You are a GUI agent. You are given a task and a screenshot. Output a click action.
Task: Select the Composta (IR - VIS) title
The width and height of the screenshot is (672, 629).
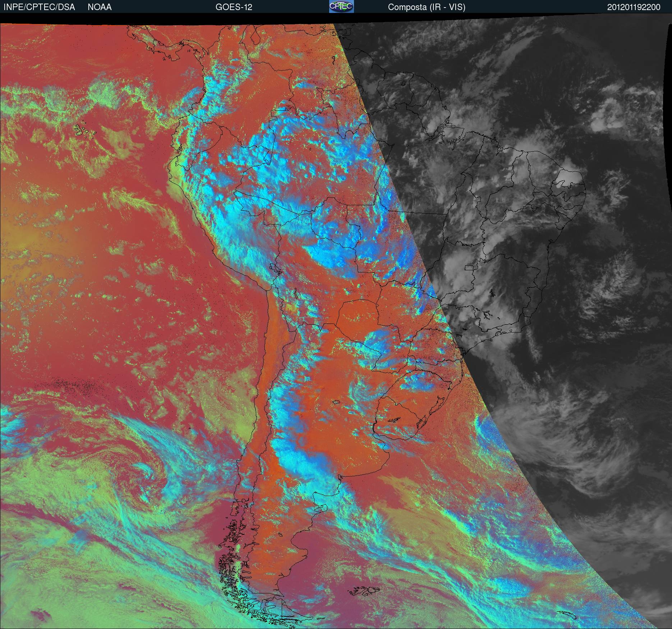(427, 7)
